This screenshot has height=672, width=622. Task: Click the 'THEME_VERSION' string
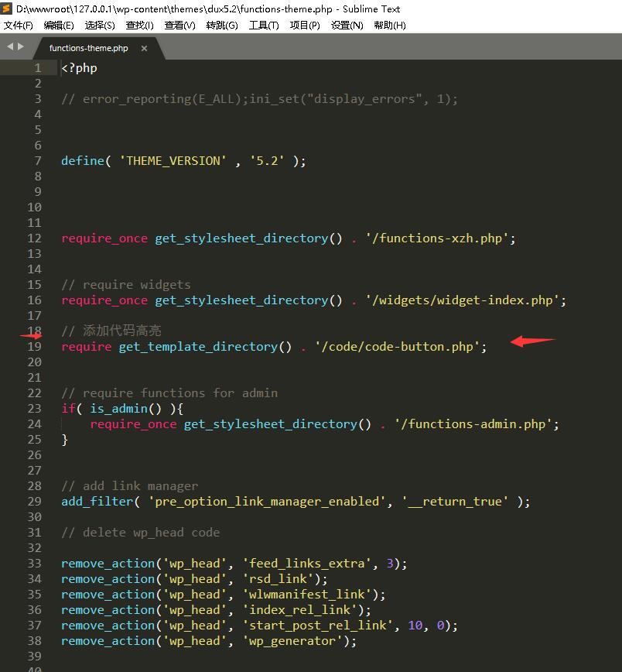pyautogui.click(x=173, y=161)
